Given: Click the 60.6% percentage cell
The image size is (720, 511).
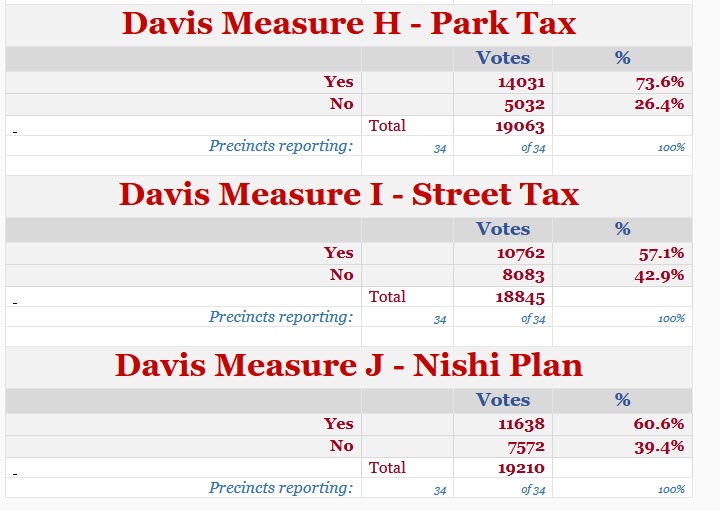Looking at the screenshot, I should tap(658, 424).
